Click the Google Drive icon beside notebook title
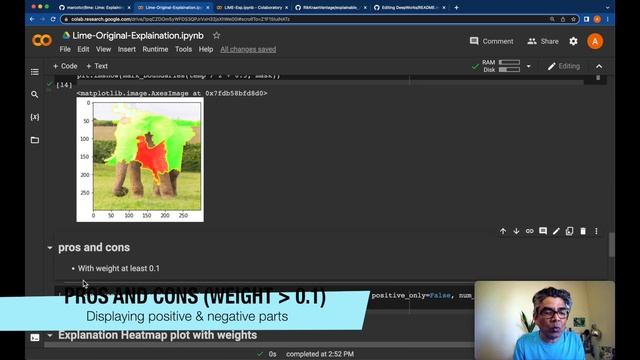Screen dimensions: 640x360 [66, 36]
